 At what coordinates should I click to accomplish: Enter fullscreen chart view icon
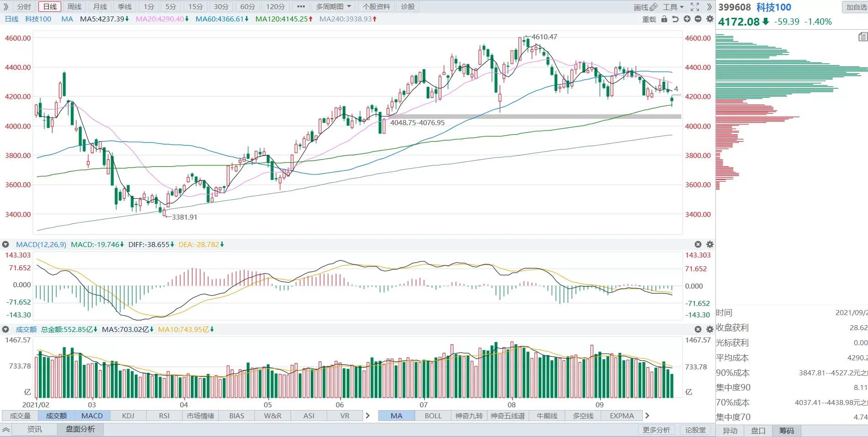coord(695,7)
